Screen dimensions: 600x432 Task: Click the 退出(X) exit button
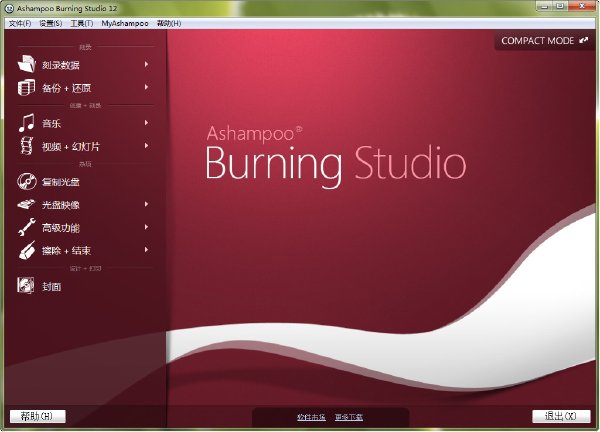click(x=561, y=416)
